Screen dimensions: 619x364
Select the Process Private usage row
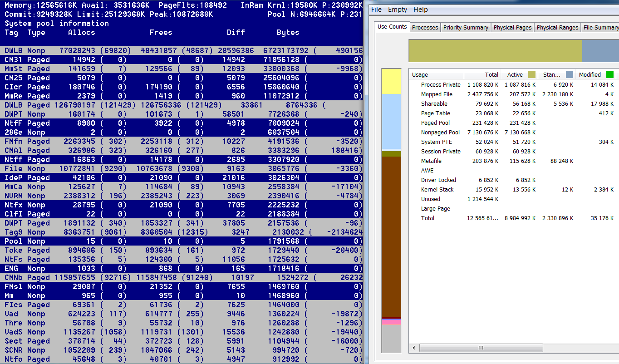pos(440,85)
